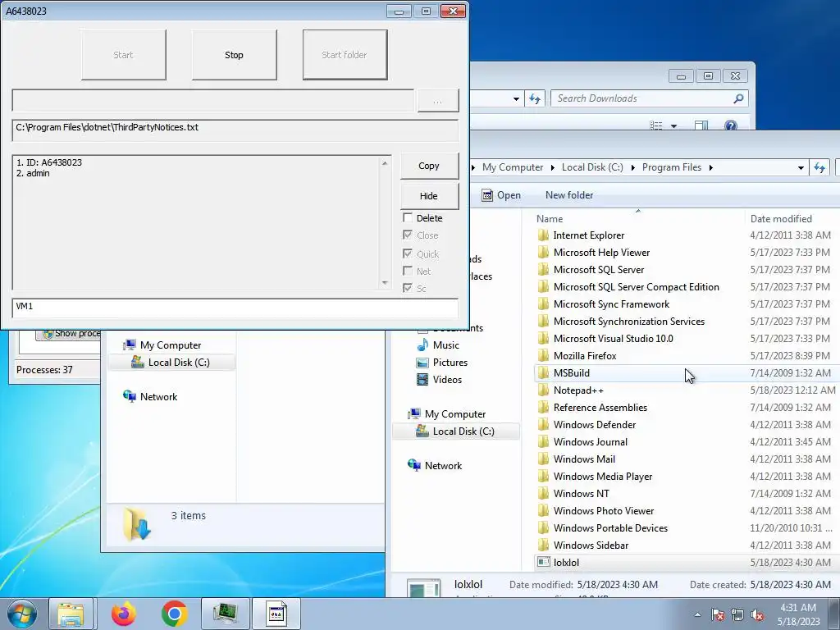Viewport: 840px width, 630px height.
Task: Toggle the Sc checkbox
Action: (x=408, y=288)
